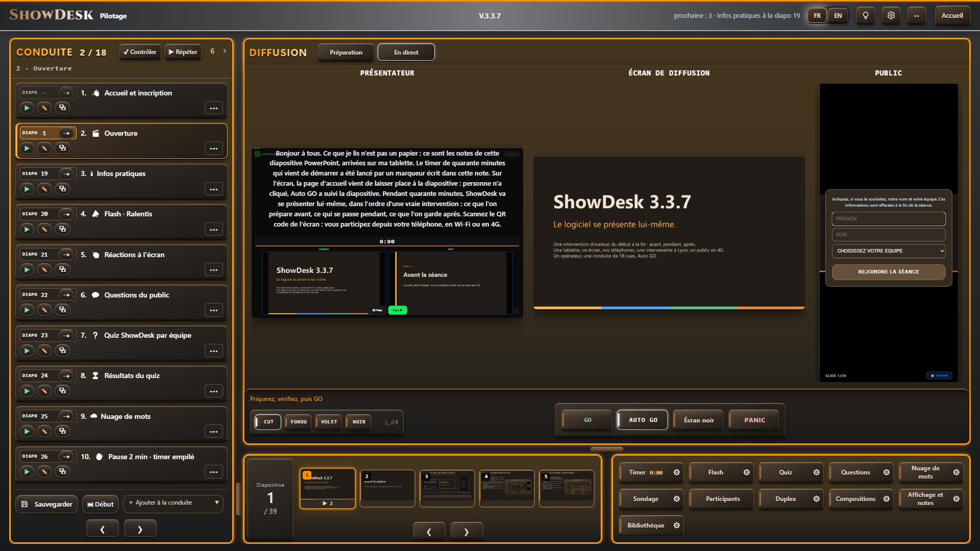Toggle AUTO GO mode
Screen dimensions: 980x551
click(643, 420)
